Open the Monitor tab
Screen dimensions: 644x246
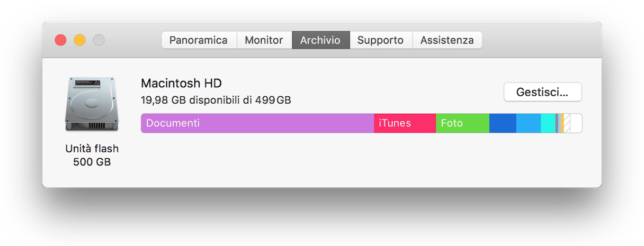point(264,40)
